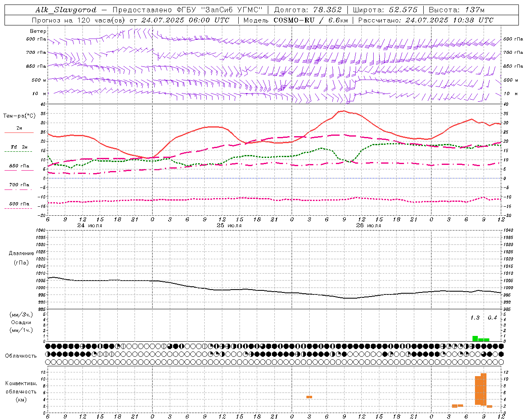Click the (мм/1ч.) unit label
The width and height of the screenshot is (525, 420).
(x=21, y=330)
